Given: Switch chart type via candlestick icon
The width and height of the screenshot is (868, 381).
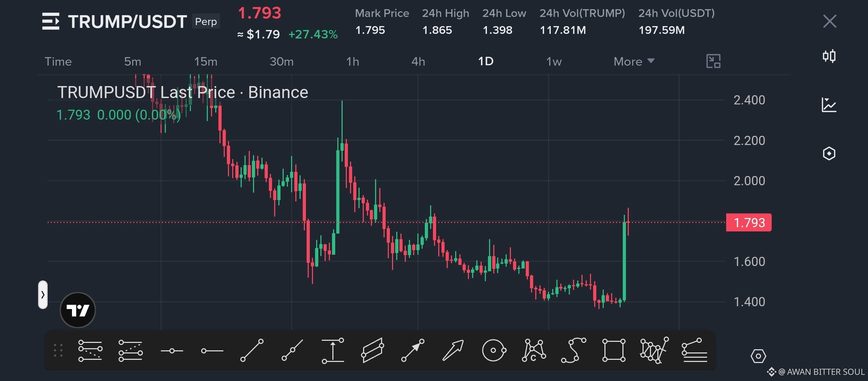Looking at the screenshot, I should [x=829, y=56].
